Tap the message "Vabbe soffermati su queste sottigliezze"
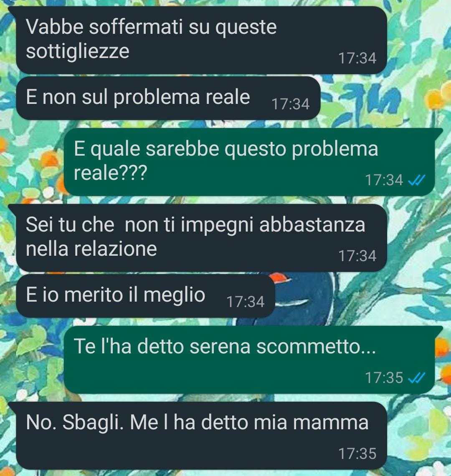 (201, 40)
